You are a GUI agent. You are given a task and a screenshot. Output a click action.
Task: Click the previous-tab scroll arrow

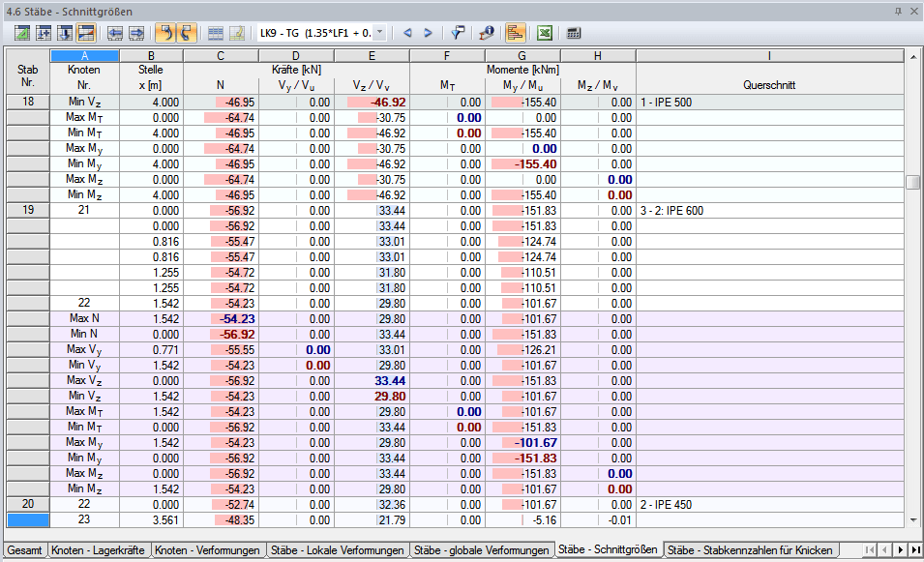click(x=884, y=549)
